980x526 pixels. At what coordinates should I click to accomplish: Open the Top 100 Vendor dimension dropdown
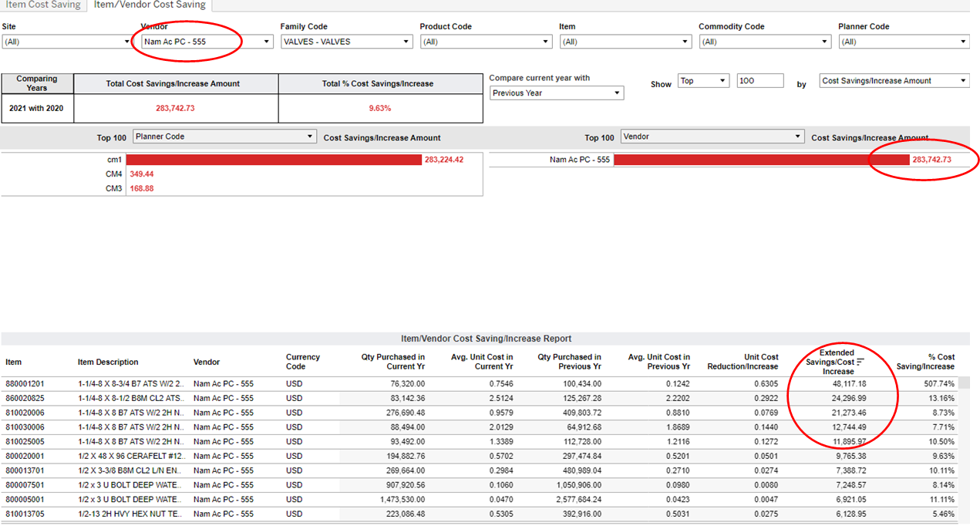point(712,137)
